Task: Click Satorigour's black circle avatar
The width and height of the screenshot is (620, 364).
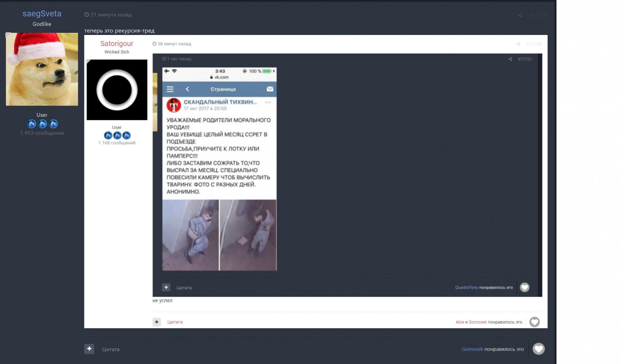Action: coord(117,90)
